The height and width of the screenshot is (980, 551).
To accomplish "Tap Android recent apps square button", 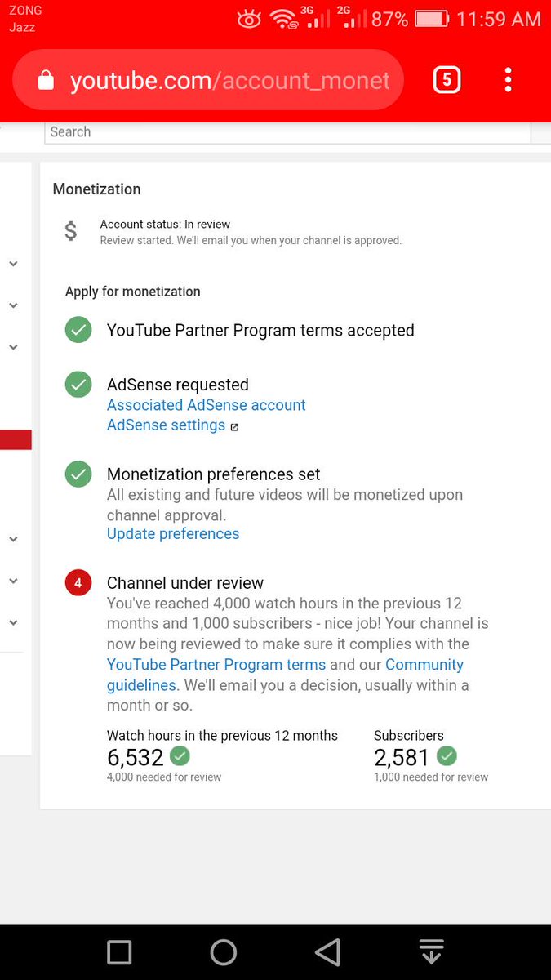I will click(x=119, y=952).
